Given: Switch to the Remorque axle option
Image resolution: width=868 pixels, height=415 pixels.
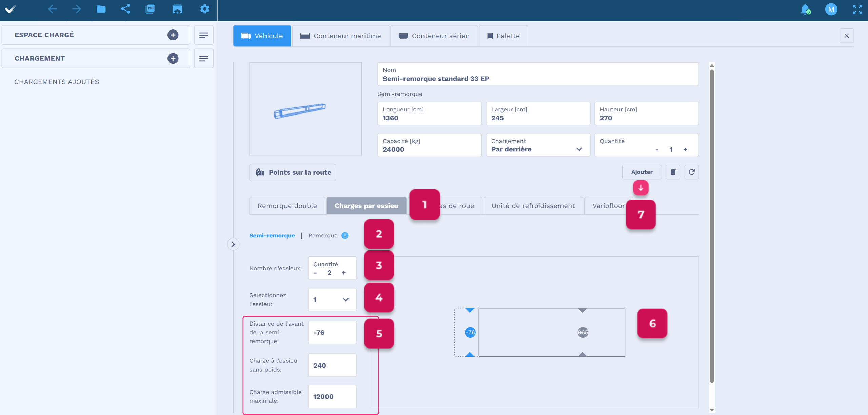Looking at the screenshot, I should [x=323, y=235].
